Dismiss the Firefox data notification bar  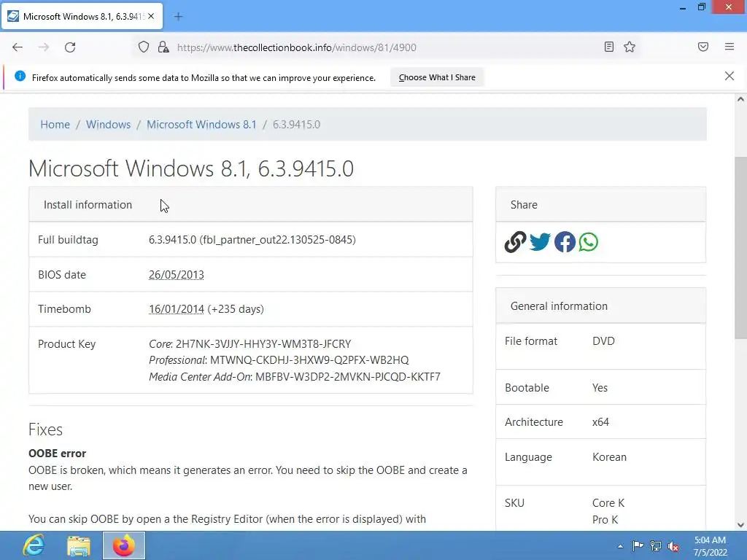tap(729, 76)
